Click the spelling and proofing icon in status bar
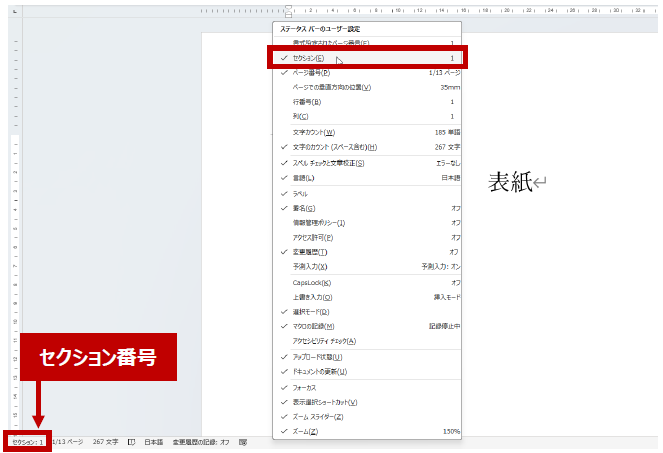 point(131,441)
